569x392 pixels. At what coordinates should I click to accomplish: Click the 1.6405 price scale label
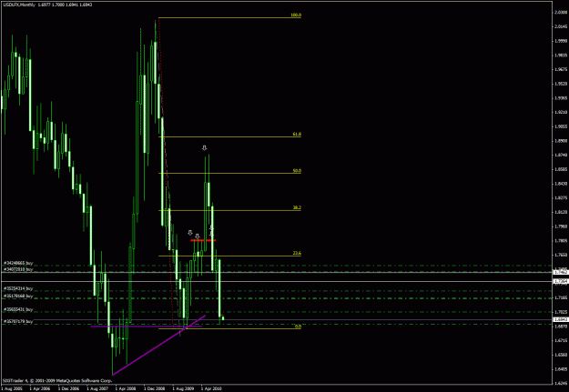point(561,369)
